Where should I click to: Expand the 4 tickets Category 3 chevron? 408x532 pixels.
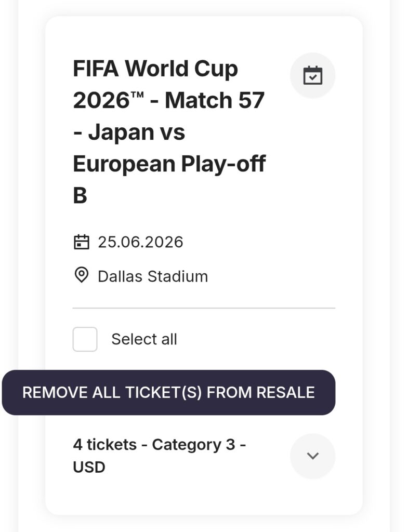coord(312,456)
